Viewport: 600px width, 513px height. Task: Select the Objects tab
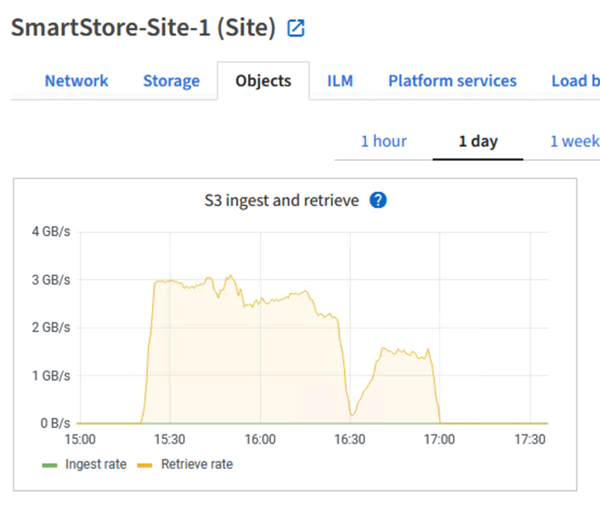(263, 81)
